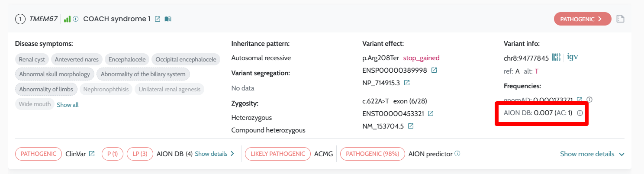Expand AION DB Show details
The image size is (644, 174).
[x=214, y=154]
